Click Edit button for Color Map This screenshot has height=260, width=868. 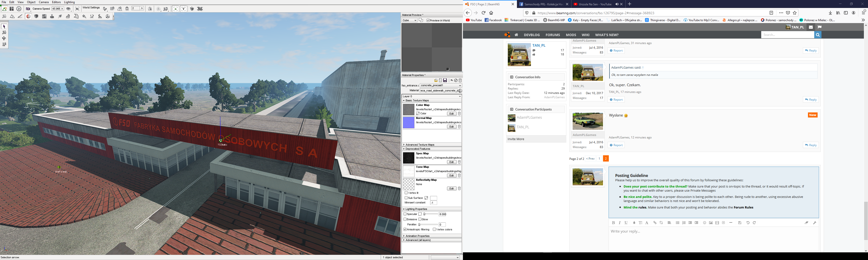pos(452,114)
